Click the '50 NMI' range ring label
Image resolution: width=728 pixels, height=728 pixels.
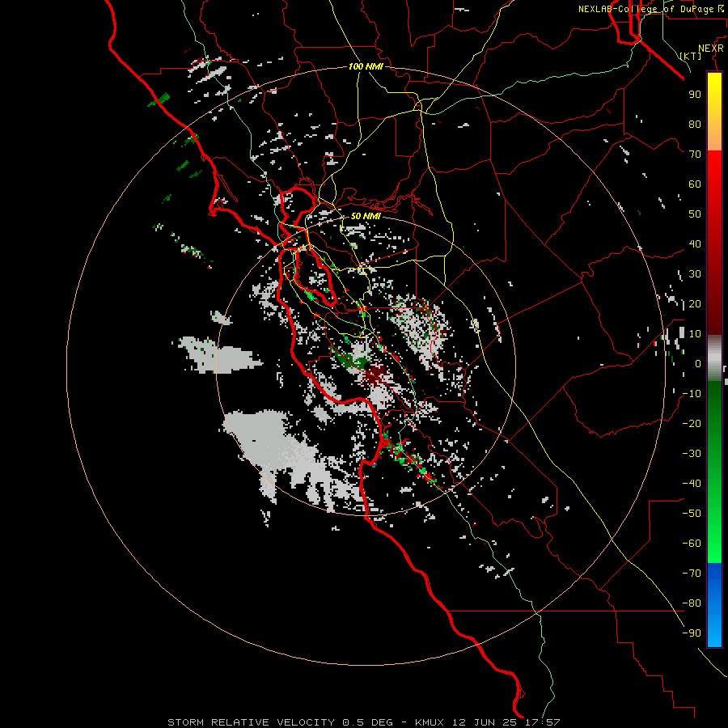pos(366,216)
